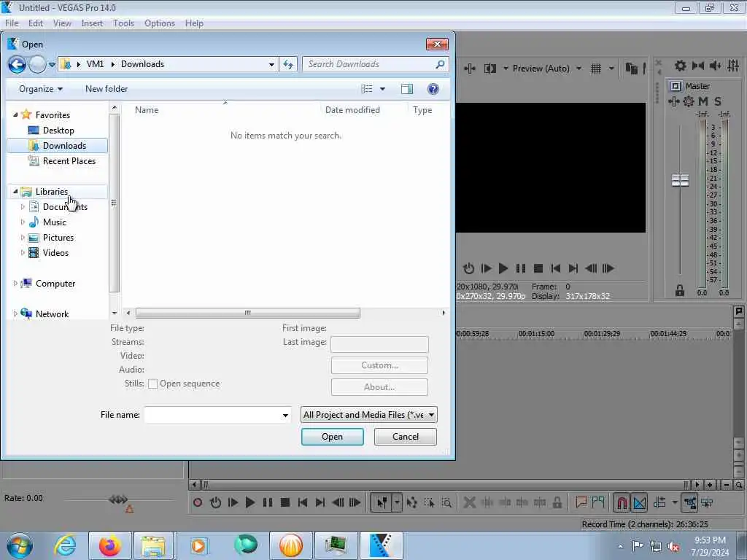Click the New folder button
This screenshot has width=747, height=560.
pyautogui.click(x=107, y=89)
